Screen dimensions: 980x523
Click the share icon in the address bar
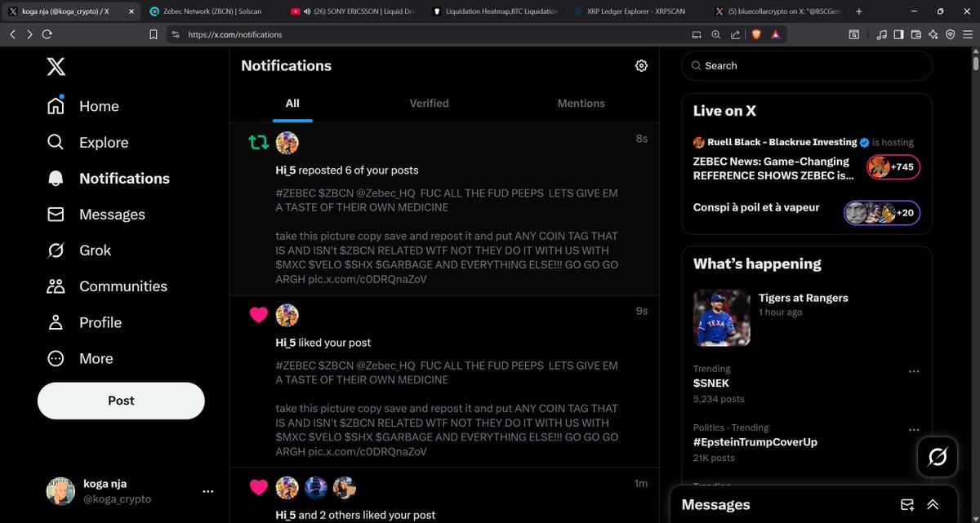point(736,35)
